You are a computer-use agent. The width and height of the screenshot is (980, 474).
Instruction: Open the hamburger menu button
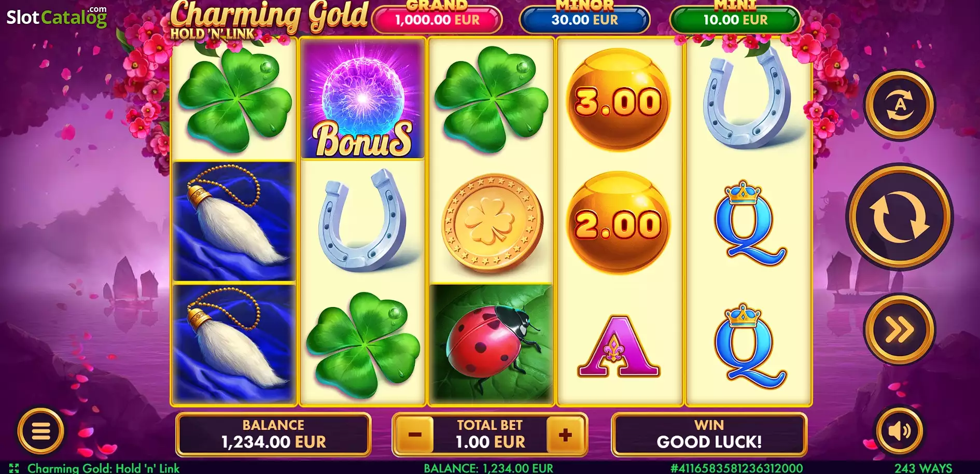click(x=41, y=431)
